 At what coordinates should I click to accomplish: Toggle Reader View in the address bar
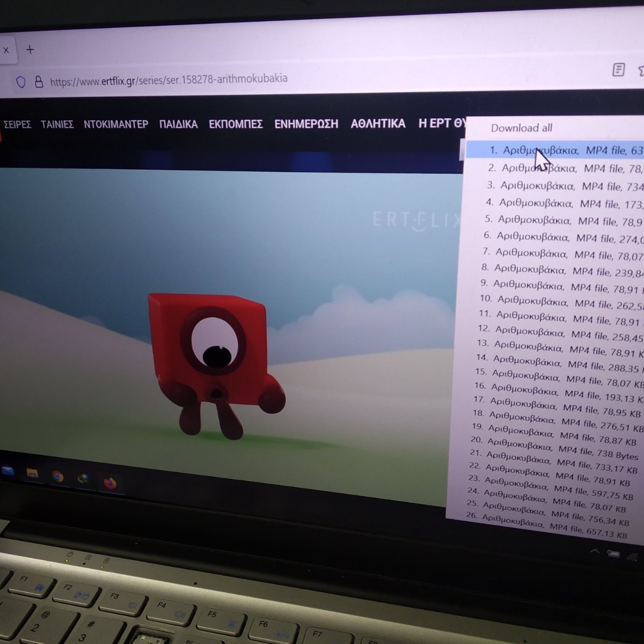pyautogui.click(x=619, y=70)
